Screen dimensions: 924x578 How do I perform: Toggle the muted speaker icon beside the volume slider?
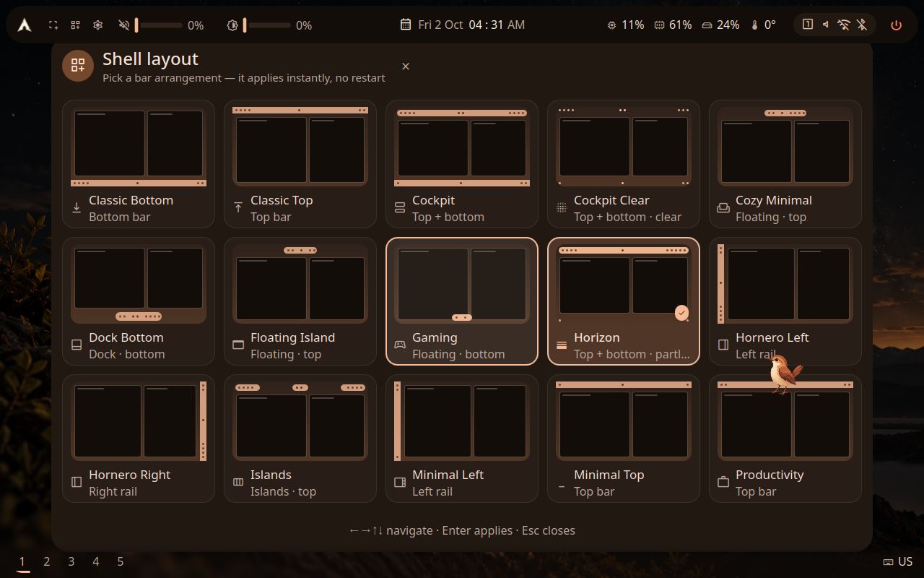click(124, 25)
